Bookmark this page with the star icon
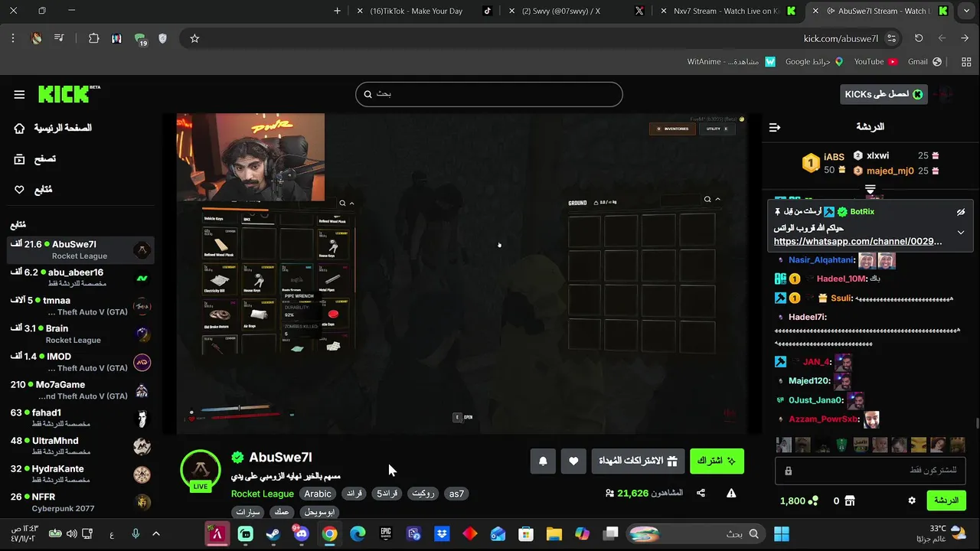980x551 pixels. (194, 38)
